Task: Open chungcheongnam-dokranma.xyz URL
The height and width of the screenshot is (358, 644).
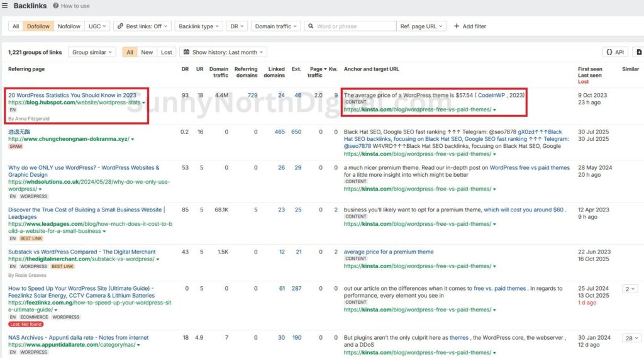Action: point(69,139)
